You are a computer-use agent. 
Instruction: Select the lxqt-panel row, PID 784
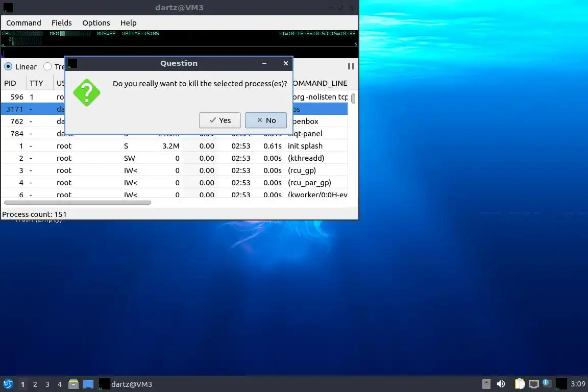[175, 134]
